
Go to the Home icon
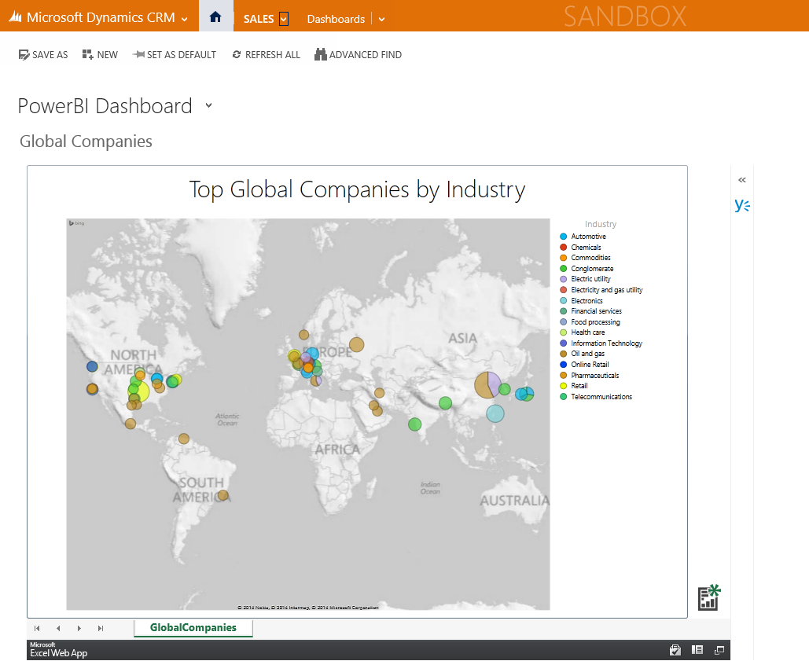coord(215,17)
